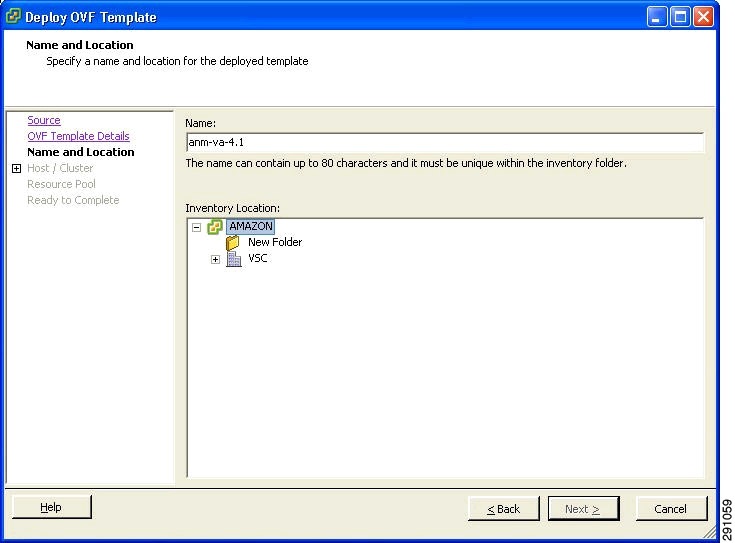
Task: Select AMAZON in the inventory tree
Action: pyautogui.click(x=251, y=226)
